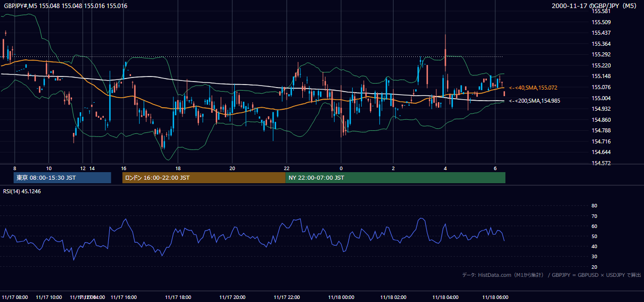The width and height of the screenshot is (644, 302).
Task: Click the orange 40 SMA 155.072 label
Action: coord(533,88)
